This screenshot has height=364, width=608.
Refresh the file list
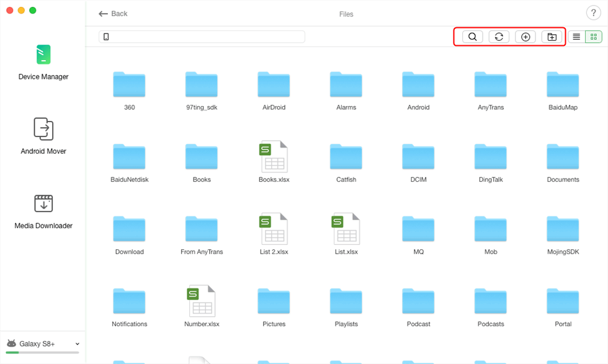click(x=499, y=37)
